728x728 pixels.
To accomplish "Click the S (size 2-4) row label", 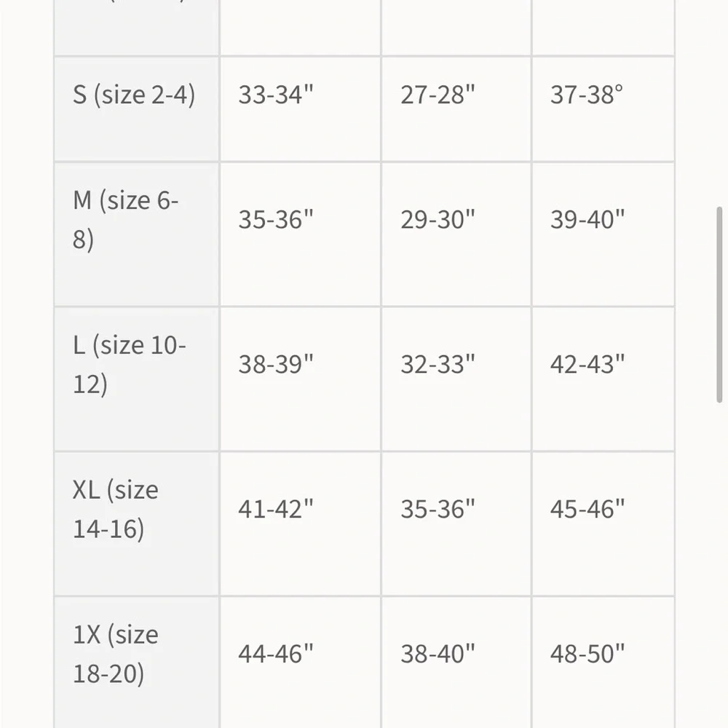I will pyautogui.click(x=134, y=95).
